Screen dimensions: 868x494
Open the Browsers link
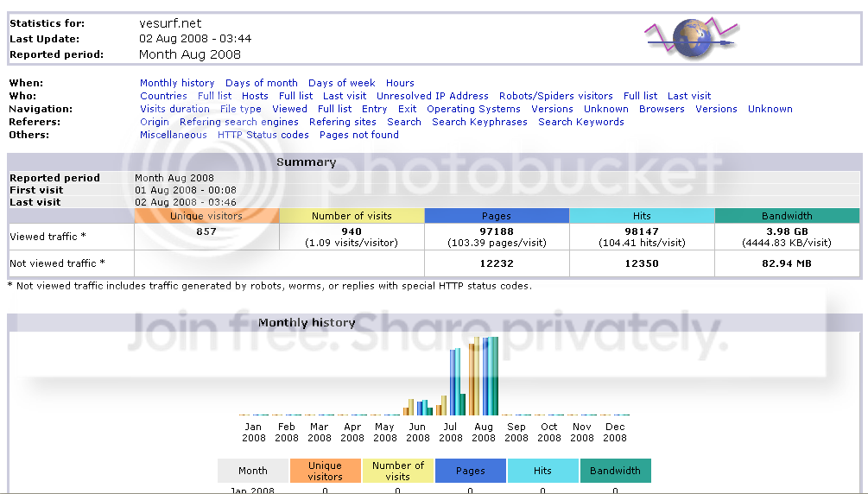click(x=662, y=109)
